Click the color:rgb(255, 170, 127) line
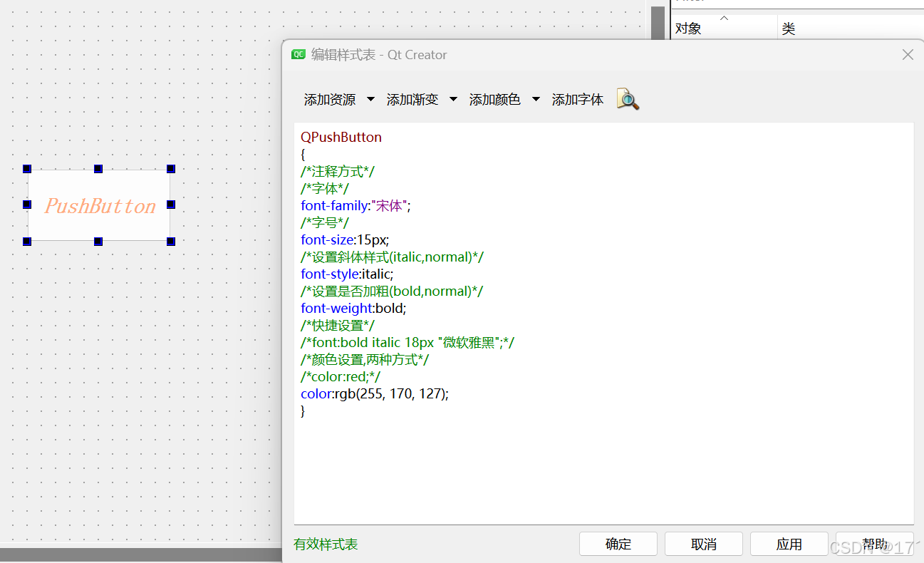Image resolution: width=924 pixels, height=563 pixels. click(x=375, y=393)
